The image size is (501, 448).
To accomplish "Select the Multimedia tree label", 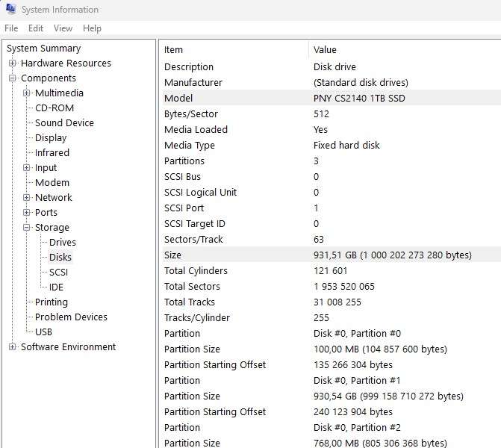I will click(x=59, y=93).
